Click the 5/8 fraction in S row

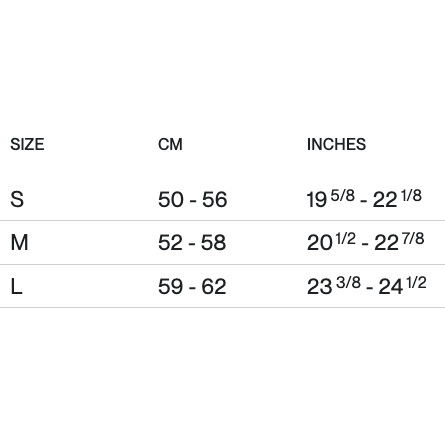(343, 195)
